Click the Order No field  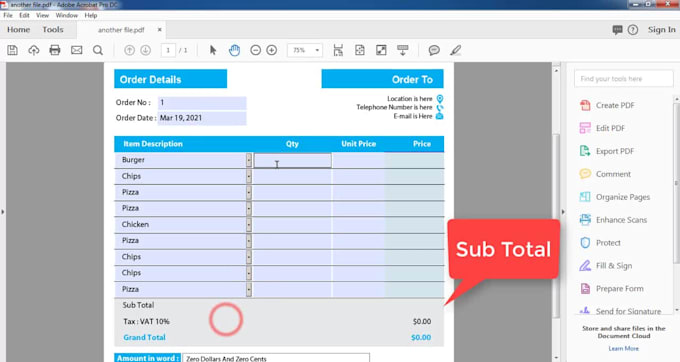pos(202,103)
